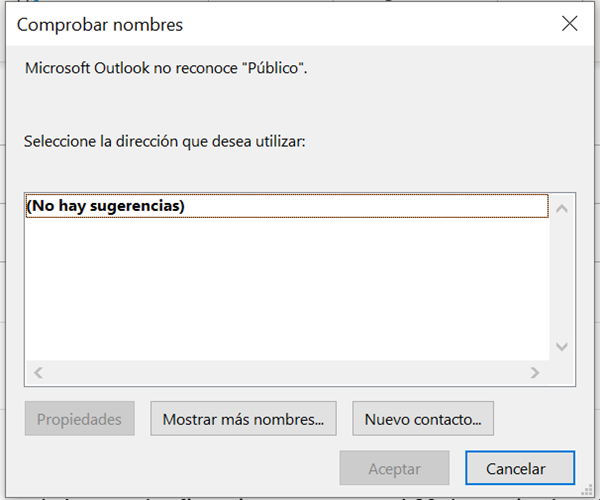Click the list's scroll up arrow
The height and width of the screenshot is (500, 600).
(x=562, y=209)
